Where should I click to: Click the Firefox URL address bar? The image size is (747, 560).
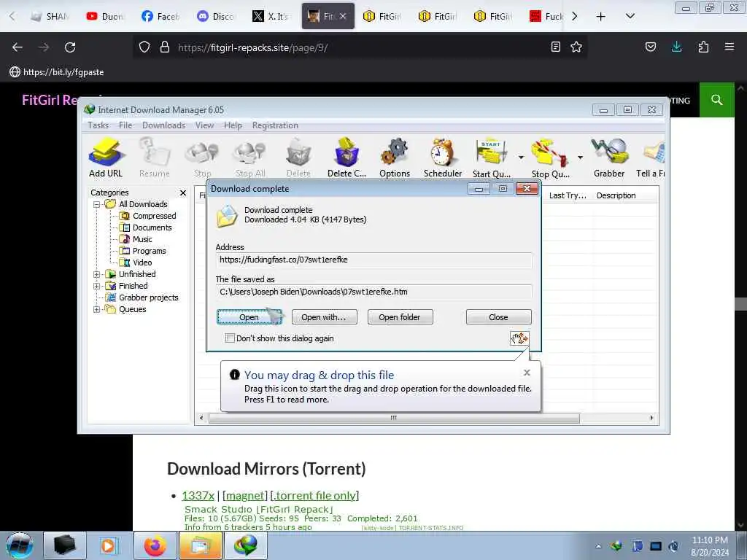360,47
